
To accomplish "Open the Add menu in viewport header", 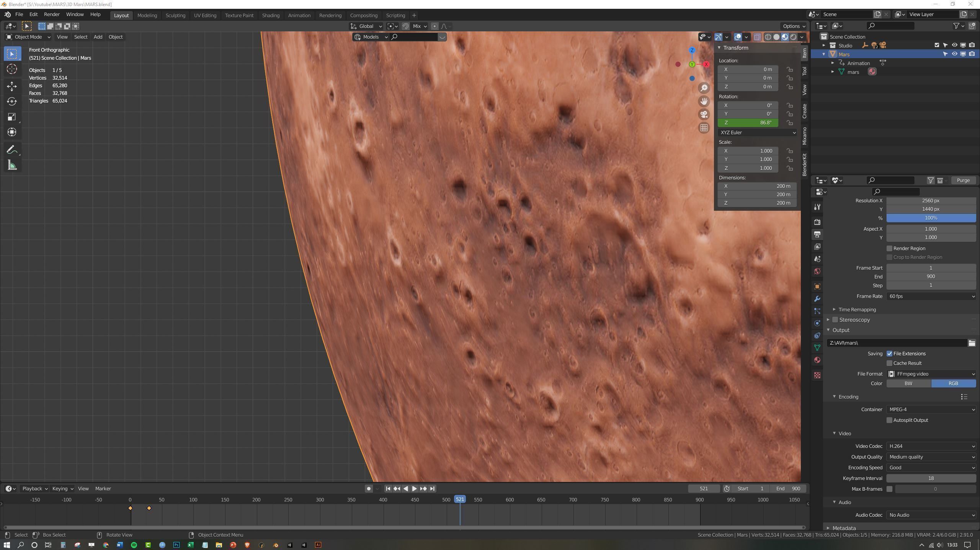I will click(98, 37).
